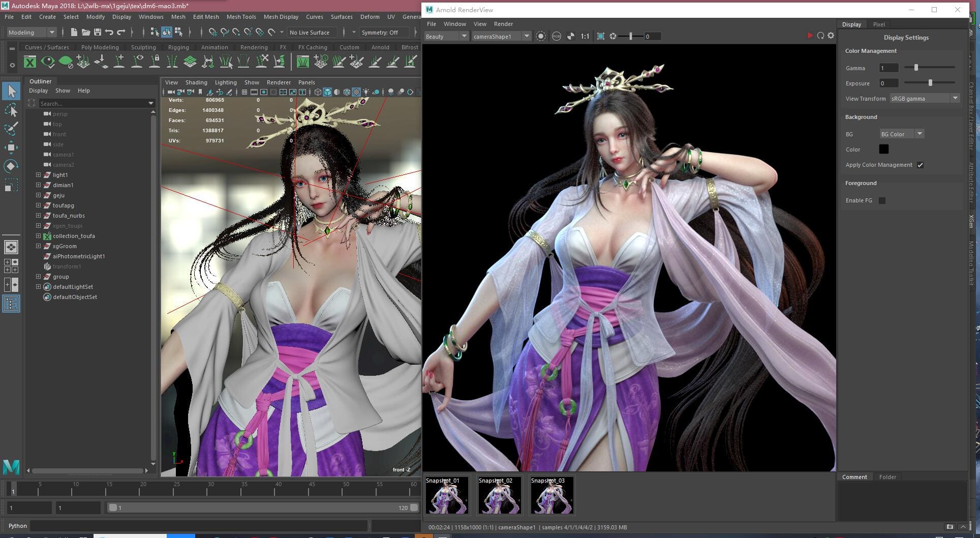Refresh the Arnold render
The height and width of the screenshot is (538, 980).
[x=820, y=36]
